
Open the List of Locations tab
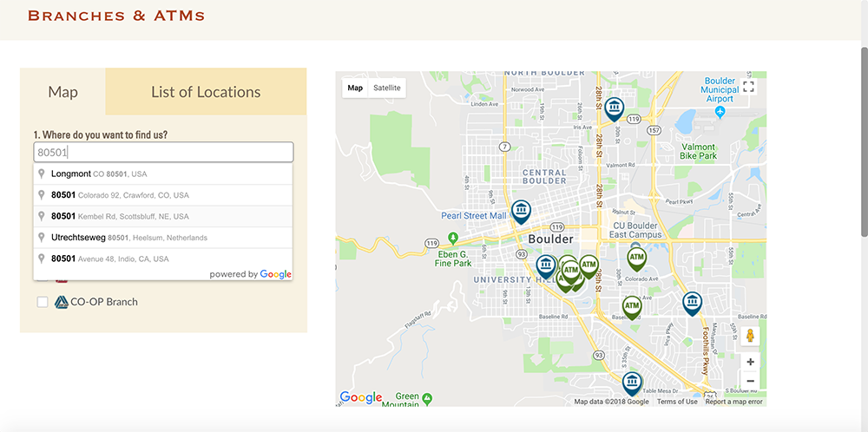(x=206, y=92)
